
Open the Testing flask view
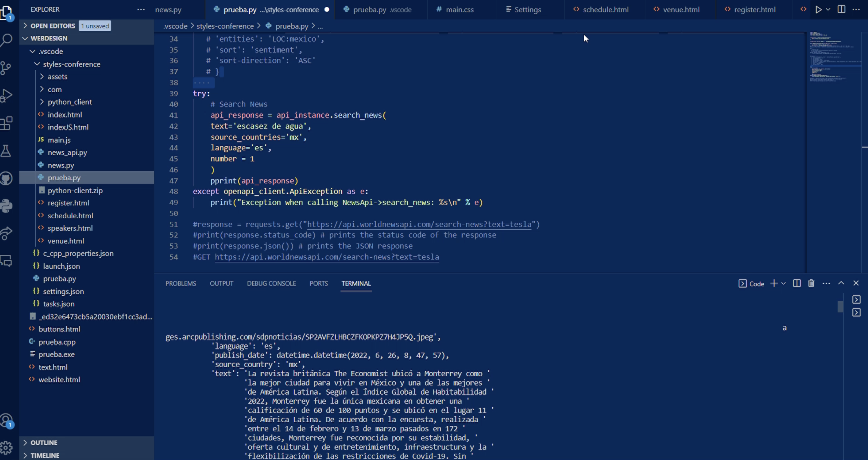[x=6, y=151]
